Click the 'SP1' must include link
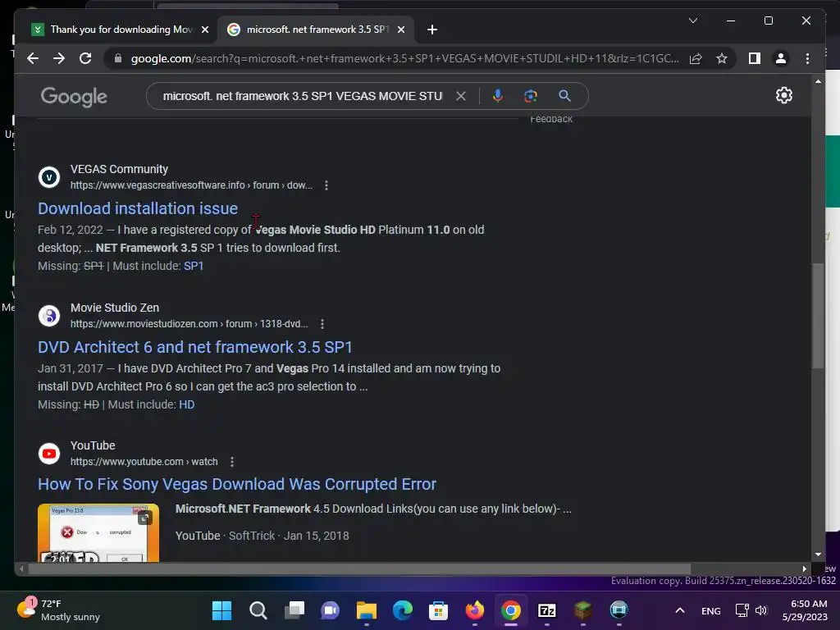 coord(194,266)
